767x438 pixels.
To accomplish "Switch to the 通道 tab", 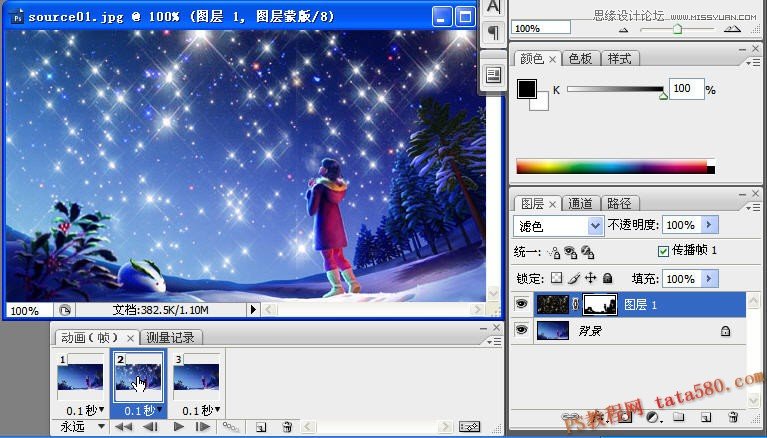I will (x=581, y=203).
